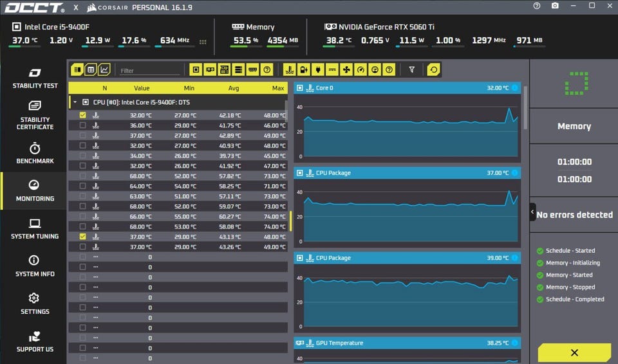Toggle the fan sensor type filter

click(x=346, y=69)
